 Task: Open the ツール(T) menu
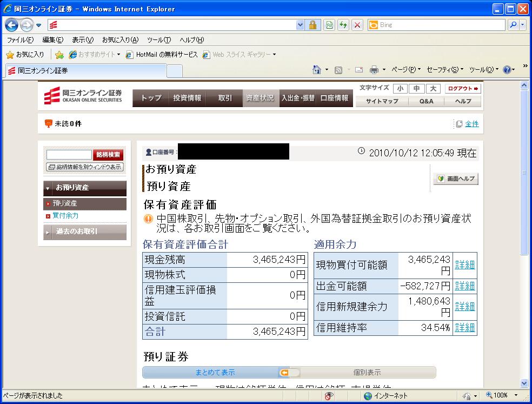pyautogui.click(x=159, y=40)
